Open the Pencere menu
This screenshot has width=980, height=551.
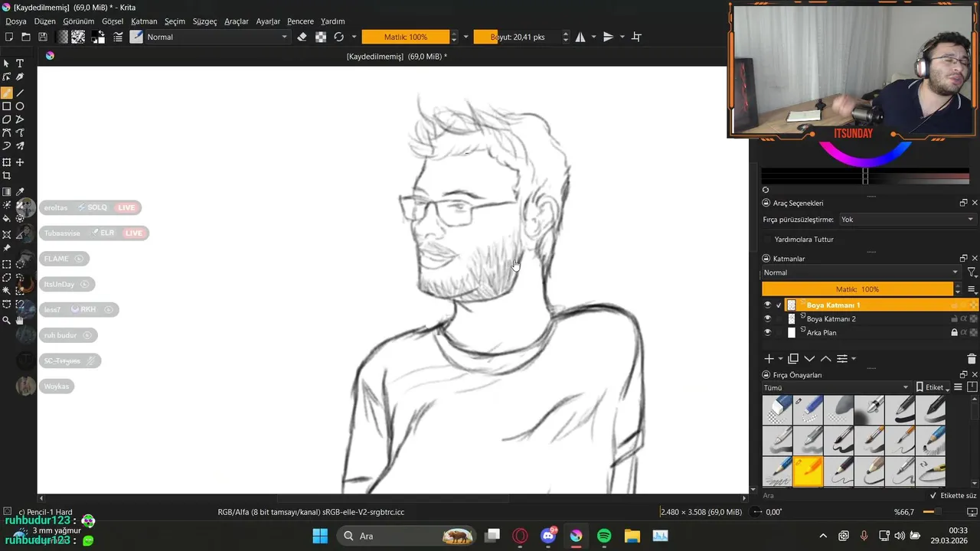(x=300, y=21)
